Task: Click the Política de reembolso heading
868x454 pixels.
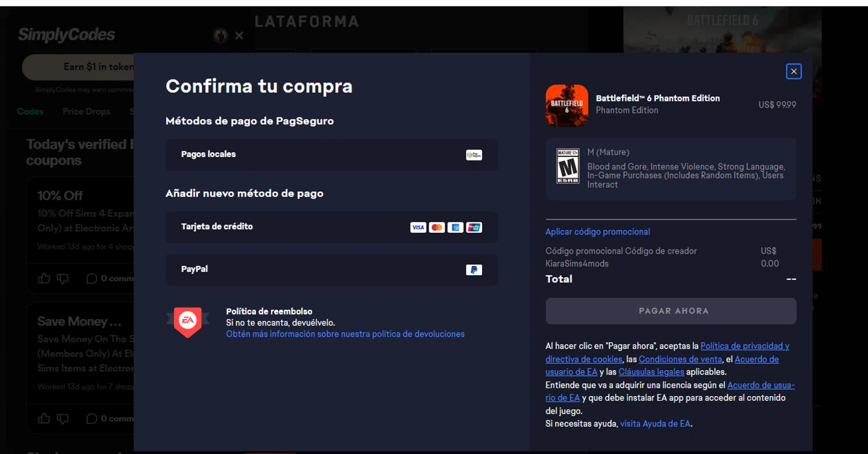Action: click(x=269, y=312)
